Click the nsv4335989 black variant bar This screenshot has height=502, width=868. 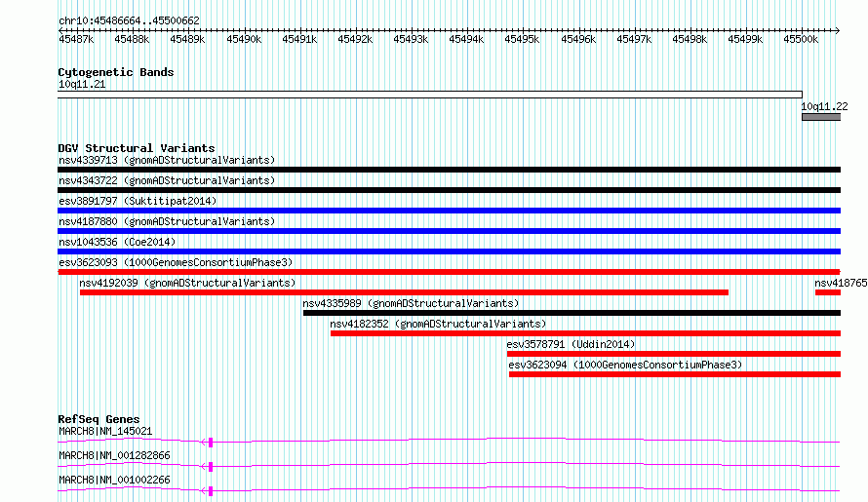[x=572, y=313]
